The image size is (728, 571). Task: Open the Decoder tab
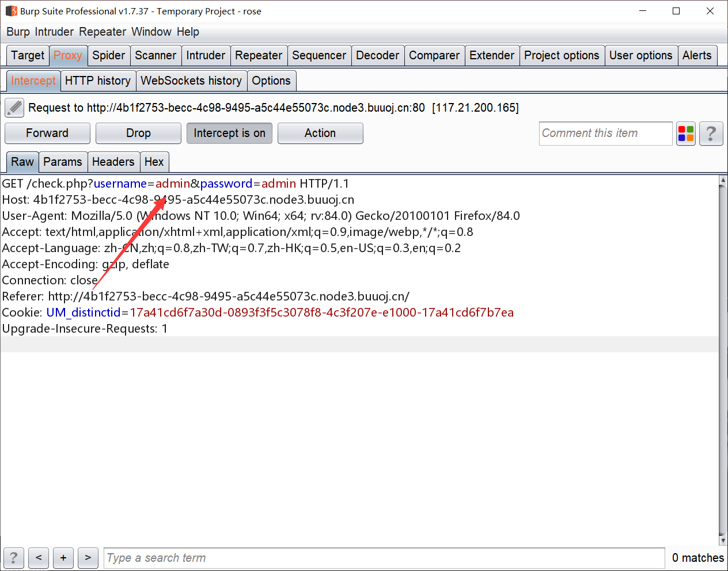click(x=378, y=55)
